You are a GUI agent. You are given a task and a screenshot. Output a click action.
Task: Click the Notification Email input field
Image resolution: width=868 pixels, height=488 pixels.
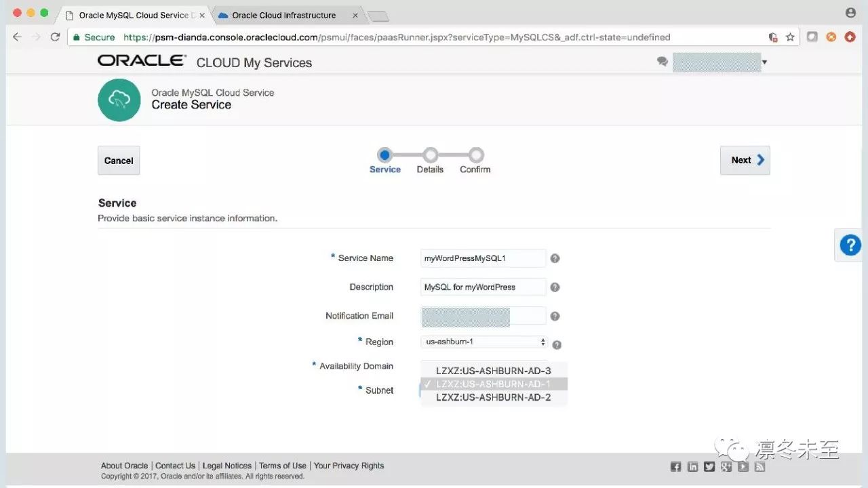(x=484, y=317)
